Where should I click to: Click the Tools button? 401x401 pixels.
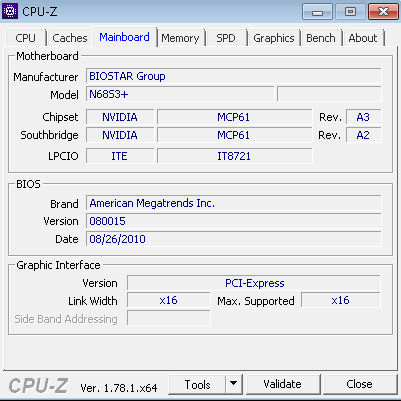point(197,384)
